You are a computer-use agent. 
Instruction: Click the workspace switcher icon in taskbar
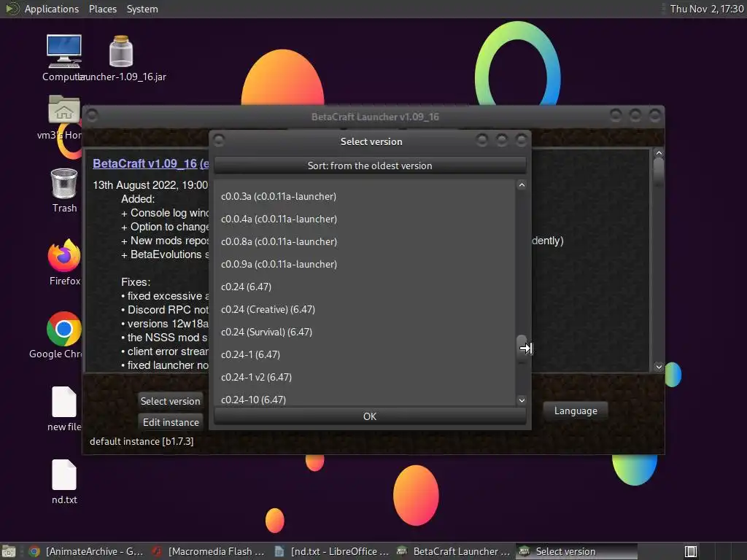[691, 551]
